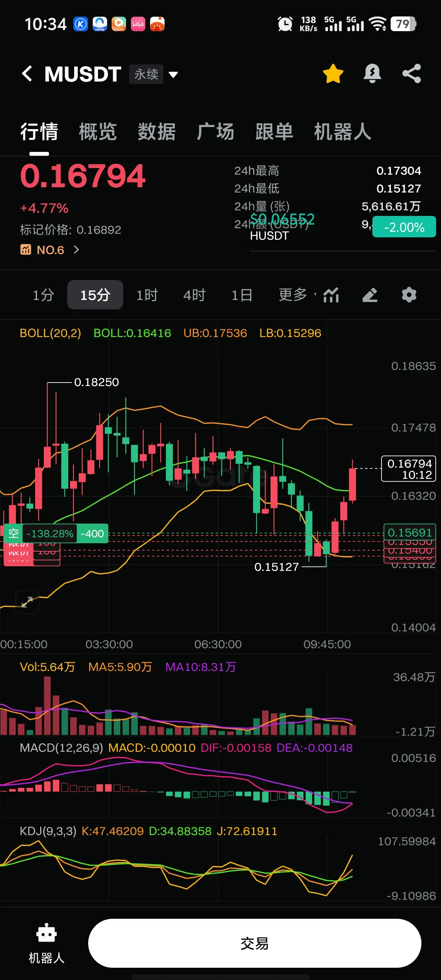Screen dimensions: 441x980
Task: Tap the -400 position size tag
Action: click(x=92, y=533)
